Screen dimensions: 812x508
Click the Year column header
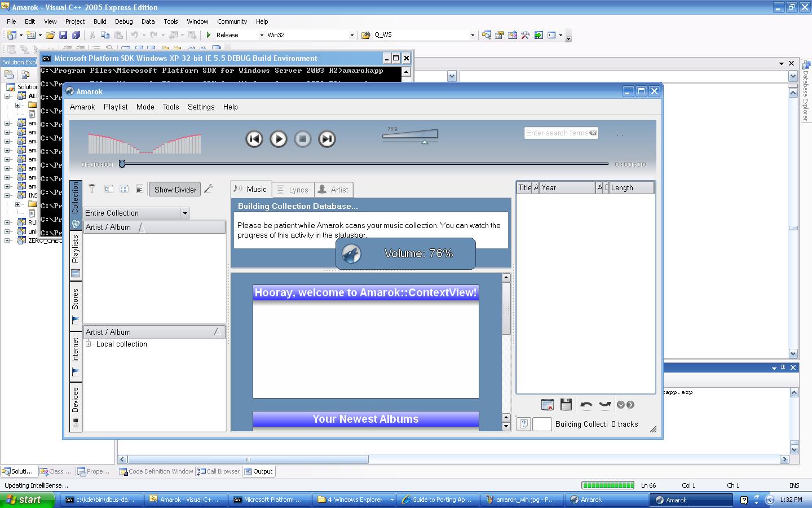(x=567, y=187)
